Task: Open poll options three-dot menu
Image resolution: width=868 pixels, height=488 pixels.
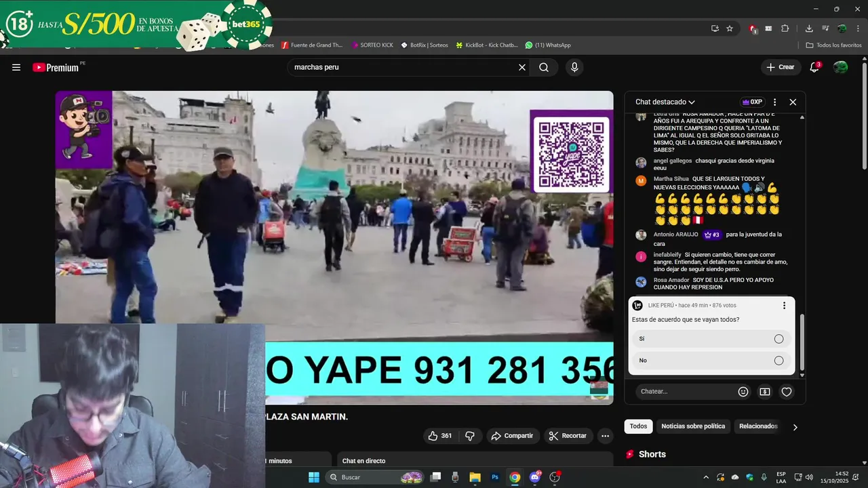Action: 784,306
